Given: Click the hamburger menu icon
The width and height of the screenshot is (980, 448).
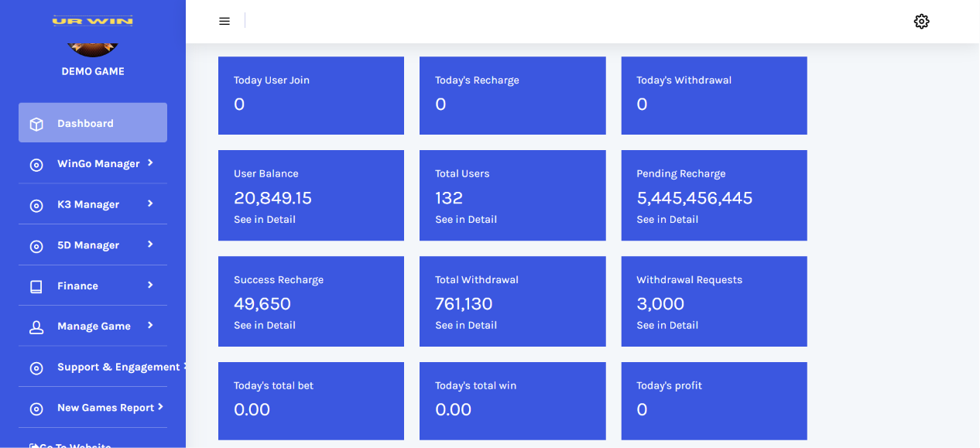Looking at the screenshot, I should [x=224, y=22].
